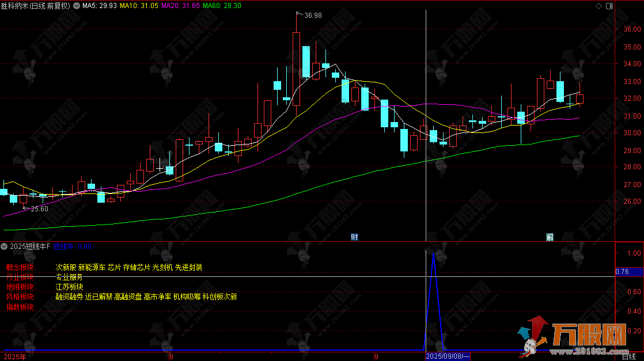Click the 2025年 year label on timeline
This screenshot has width=644, height=361.
(15, 357)
